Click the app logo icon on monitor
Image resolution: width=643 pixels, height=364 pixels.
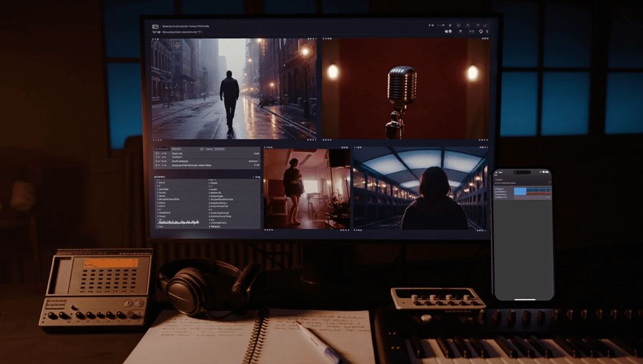[x=156, y=26]
